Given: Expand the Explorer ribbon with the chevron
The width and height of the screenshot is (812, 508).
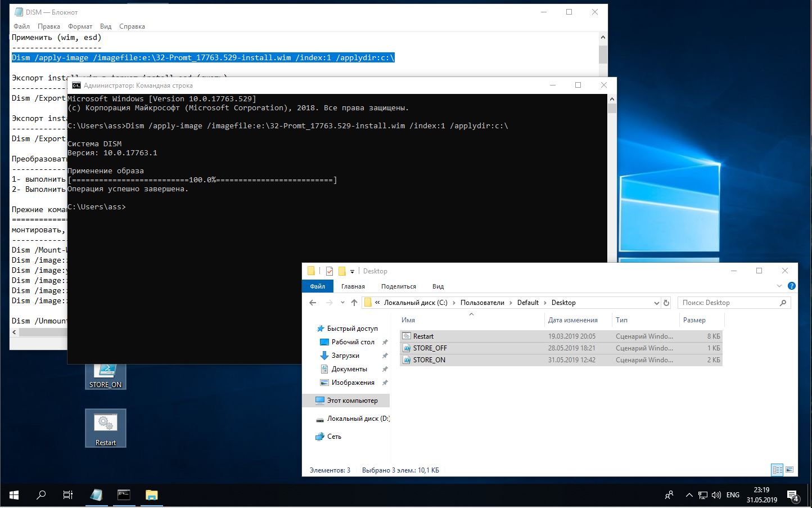Looking at the screenshot, I should pyautogui.click(x=779, y=286).
